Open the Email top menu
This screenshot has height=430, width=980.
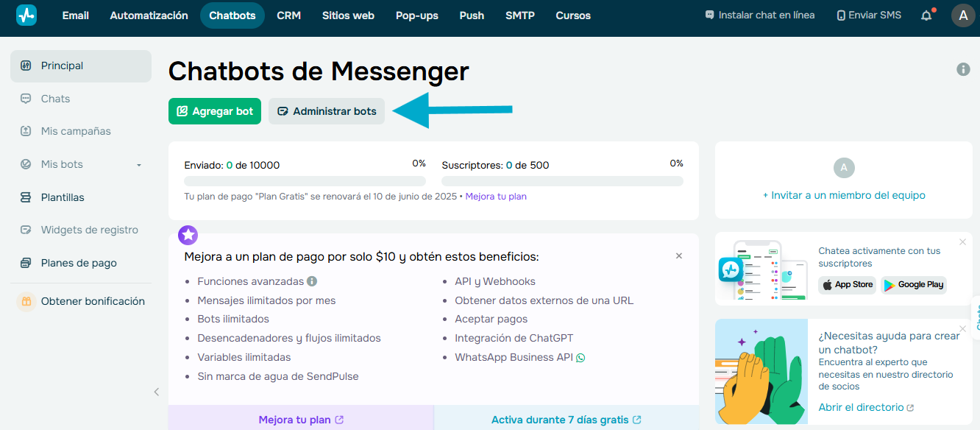(x=76, y=15)
